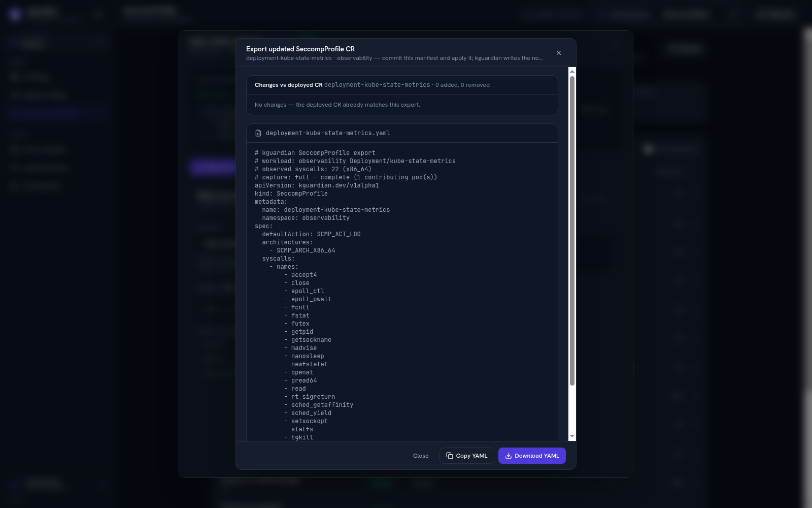The width and height of the screenshot is (812, 508).
Task: Select the deployment-kube-state-metrics.yaml filename
Action: pos(328,133)
